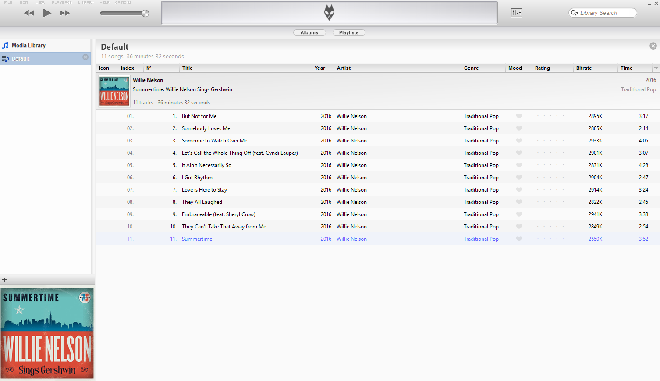
Task: Toggle heart for Let's Call the Whole Thing Off
Action: pyautogui.click(x=519, y=153)
